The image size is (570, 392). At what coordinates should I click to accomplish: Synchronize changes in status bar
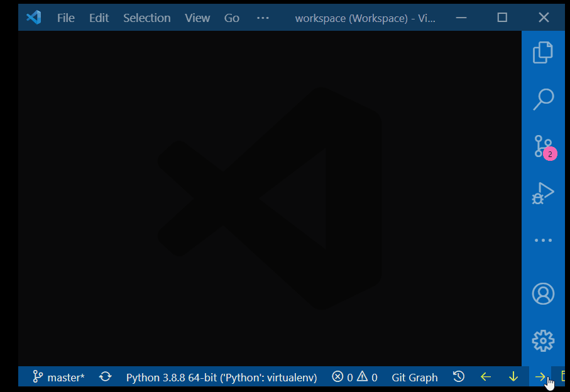pos(106,377)
